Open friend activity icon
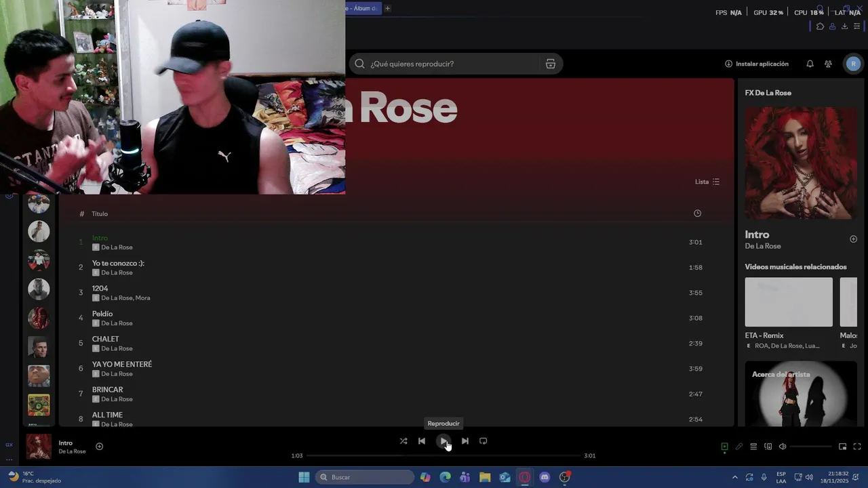The height and width of the screenshot is (488, 868). point(828,64)
